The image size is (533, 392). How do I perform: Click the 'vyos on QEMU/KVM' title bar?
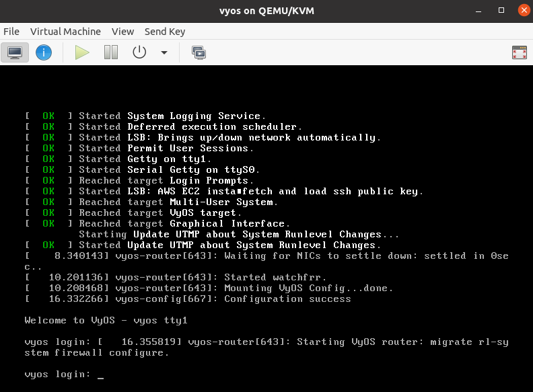[266, 11]
